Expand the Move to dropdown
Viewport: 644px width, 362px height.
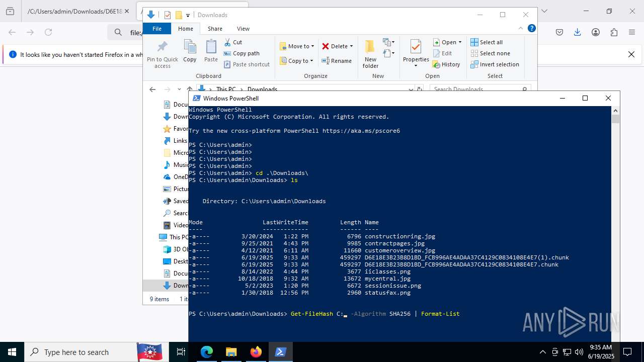(312, 46)
